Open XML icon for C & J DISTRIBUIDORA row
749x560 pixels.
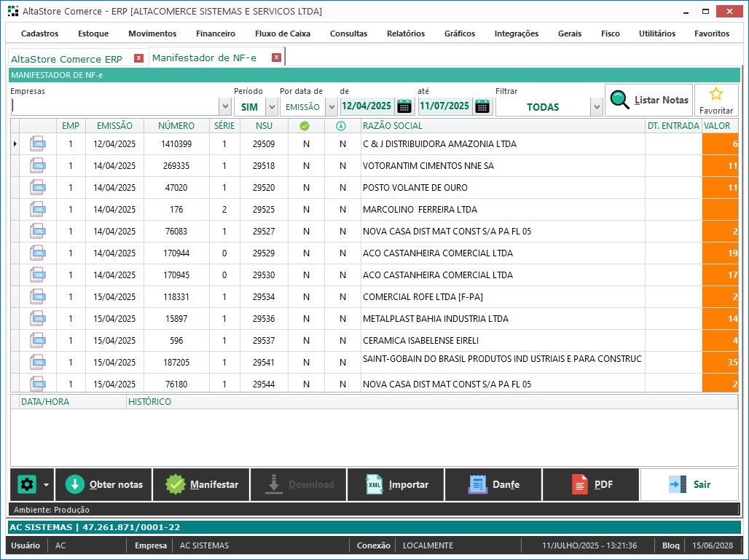[x=37, y=143]
